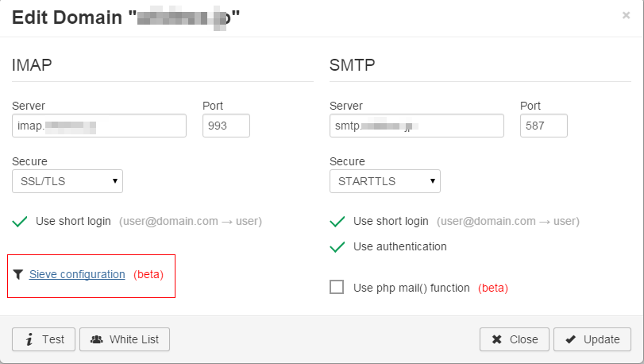The height and width of the screenshot is (364, 644).
Task: Click the funnel icon beside Sieve configuration
Action: 18,274
